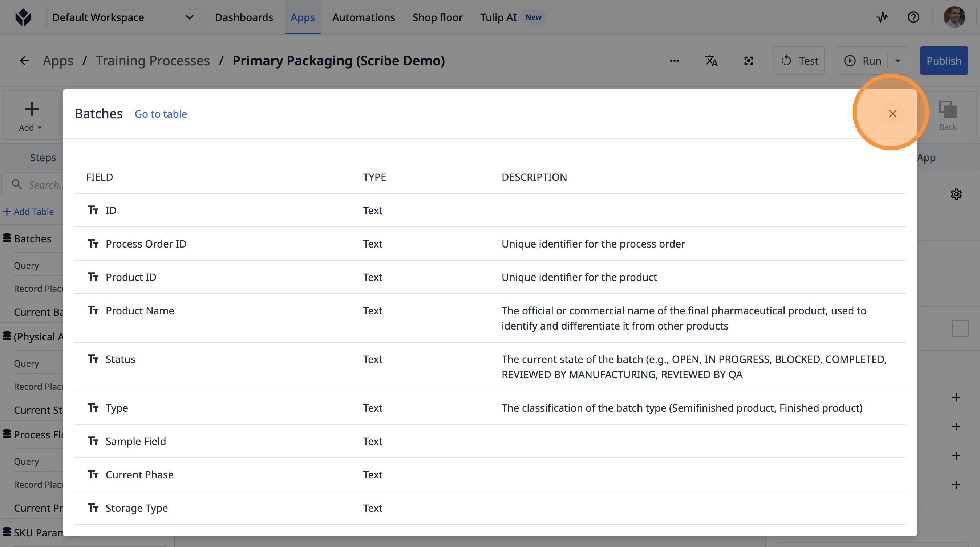980x547 pixels.
Task: Open the activity pulse icon
Action: tap(882, 17)
